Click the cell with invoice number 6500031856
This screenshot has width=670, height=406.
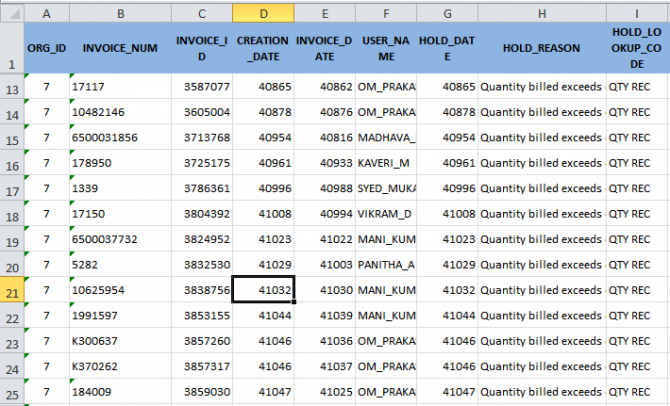[x=120, y=138]
